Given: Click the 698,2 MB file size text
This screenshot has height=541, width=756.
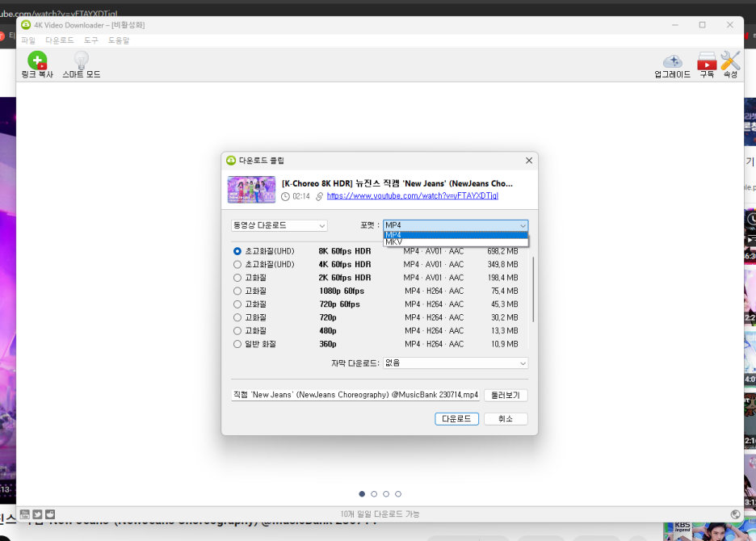Looking at the screenshot, I should point(502,251).
